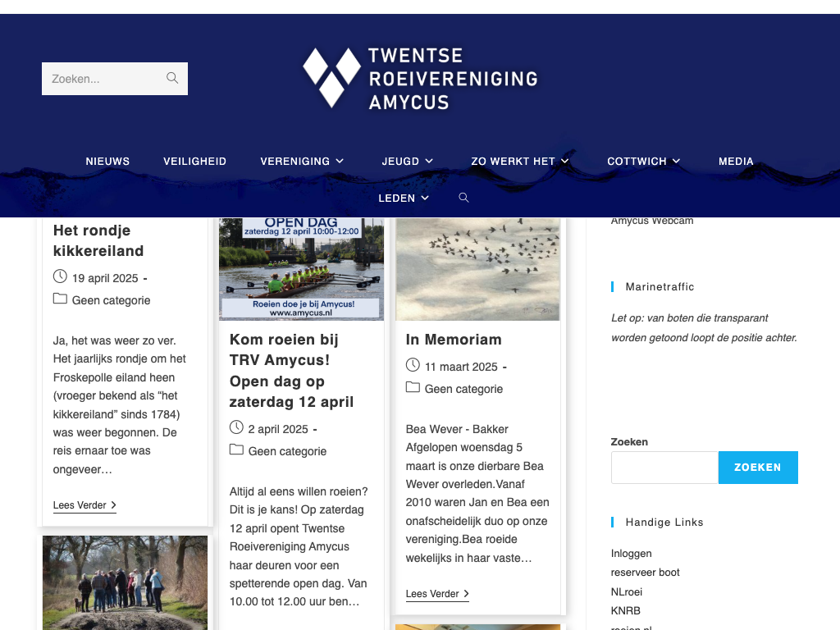Open search via navigation bar magnifier icon
Viewport: 840px width, 630px height.
(463, 198)
